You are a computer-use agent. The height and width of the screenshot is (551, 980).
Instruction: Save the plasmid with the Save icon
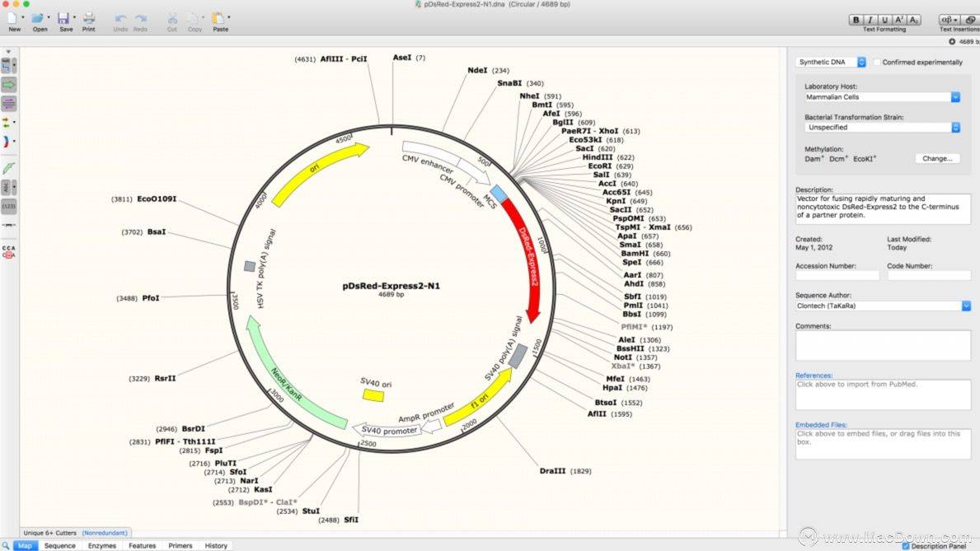click(63, 18)
